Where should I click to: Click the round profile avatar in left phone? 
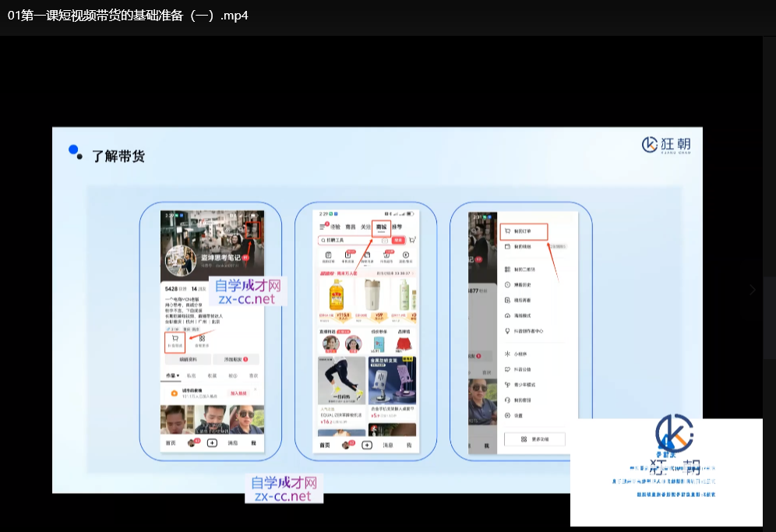pos(180,261)
